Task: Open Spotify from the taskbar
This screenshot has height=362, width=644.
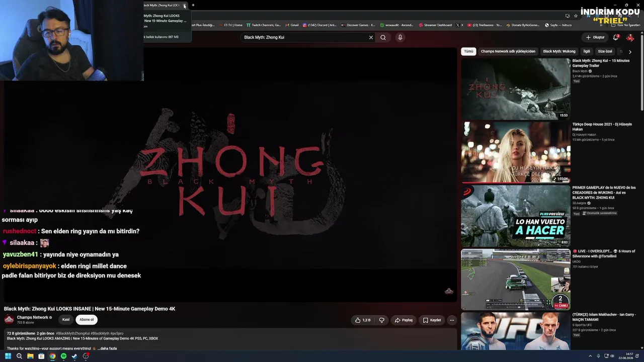Action: [x=63, y=356]
